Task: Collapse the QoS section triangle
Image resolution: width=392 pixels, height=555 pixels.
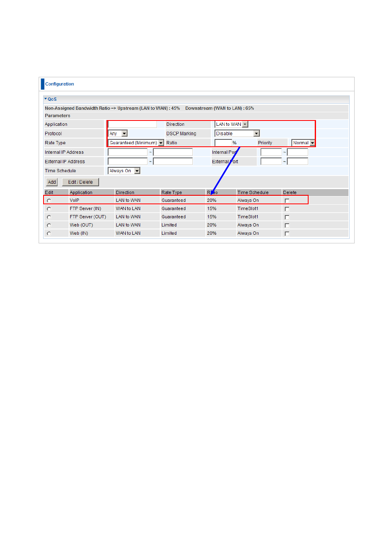Action: coord(46,99)
